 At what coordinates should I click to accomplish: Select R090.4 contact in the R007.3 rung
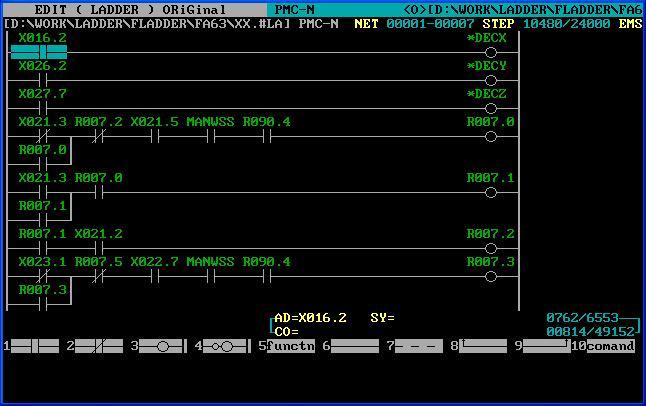tap(267, 277)
